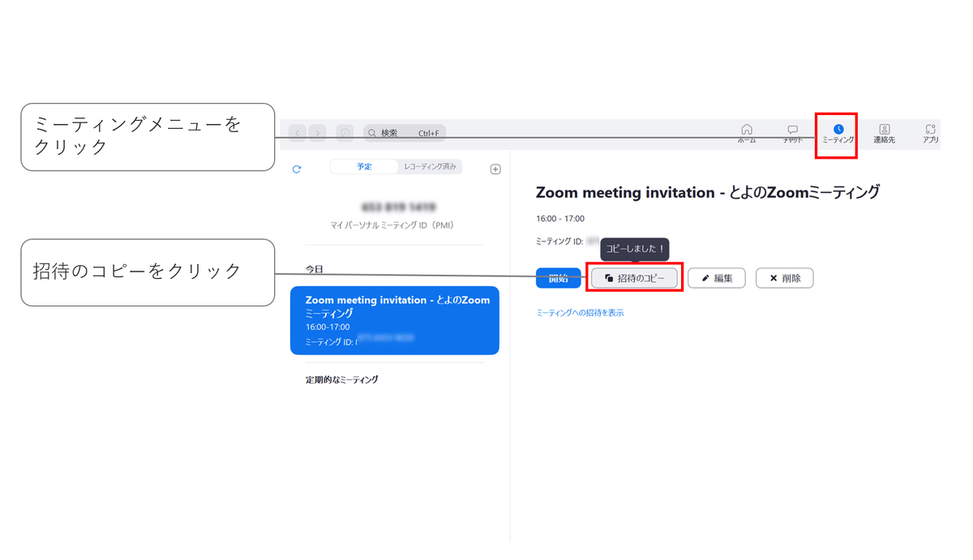The height and width of the screenshot is (560, 973).
Task: Select the 予定 upcoming tab
Action: pyautogui.click(x=364, y=167)
